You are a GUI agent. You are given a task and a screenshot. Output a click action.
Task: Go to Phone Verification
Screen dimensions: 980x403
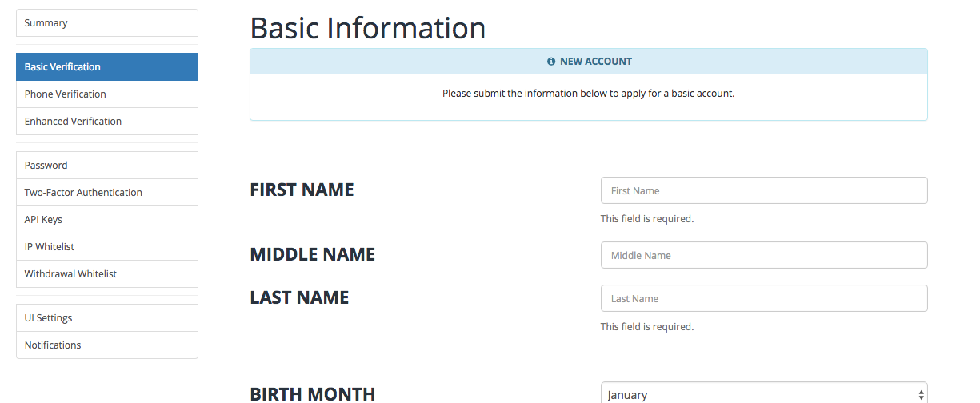point(106,94)
